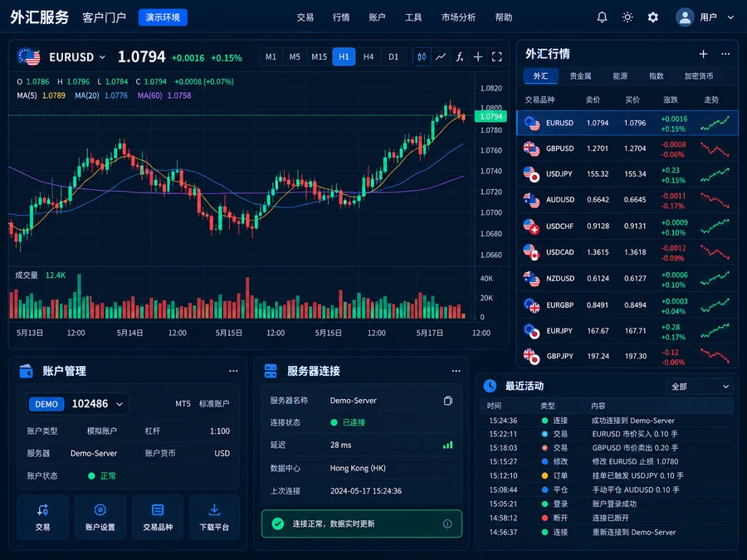Open the 账户设置 shortcut tile
The width and height of the screenshot is (747, 560).
(100, 517)
